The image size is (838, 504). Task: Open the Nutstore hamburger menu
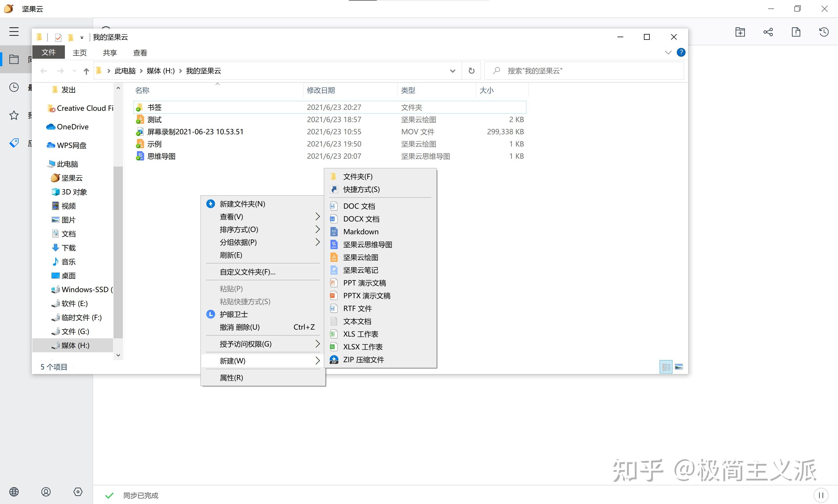click(x=14, y=32)
